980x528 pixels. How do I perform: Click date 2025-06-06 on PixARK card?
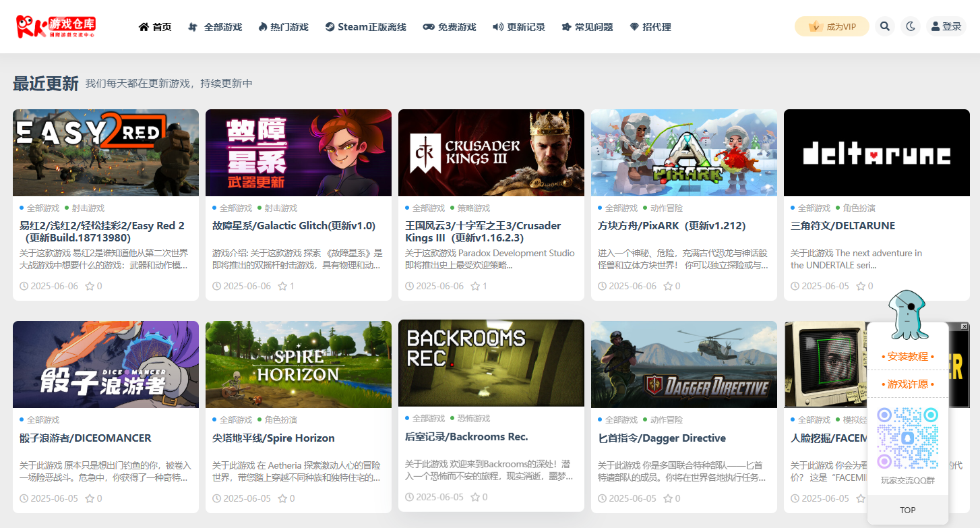click(628, 286)
